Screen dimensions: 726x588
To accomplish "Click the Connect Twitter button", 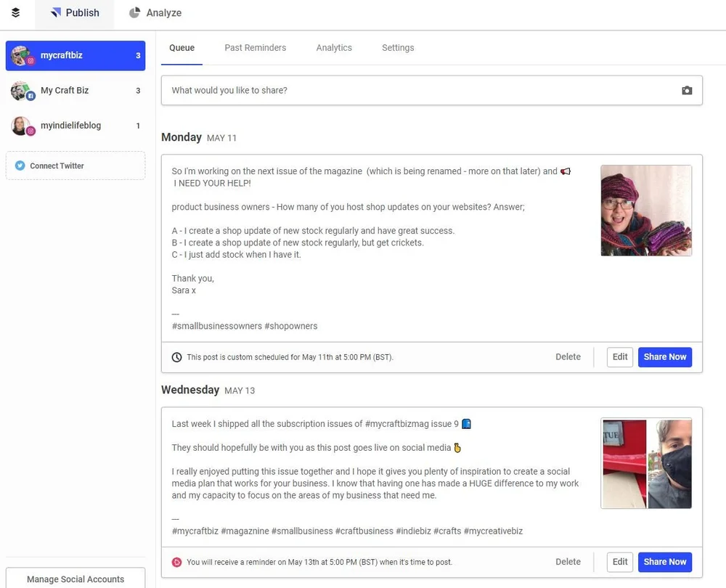I will point(76,166).
